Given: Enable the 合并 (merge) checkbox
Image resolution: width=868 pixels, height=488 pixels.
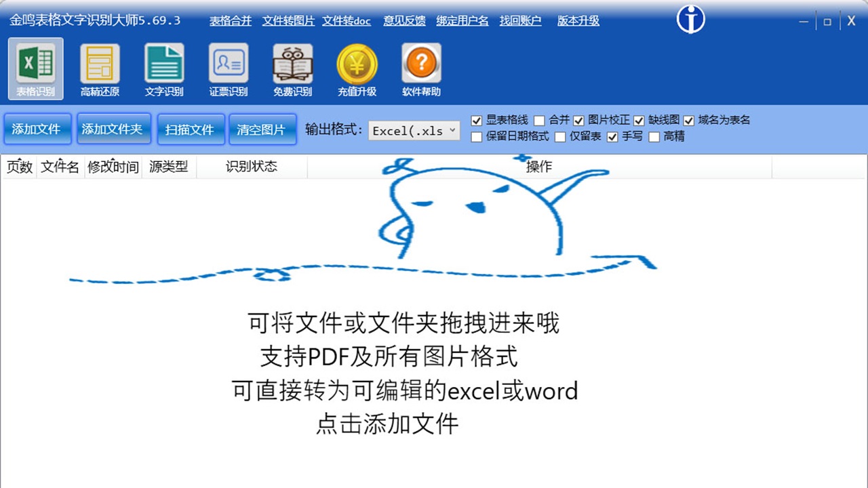Looking at the screenshot, I should pos(539,120).
